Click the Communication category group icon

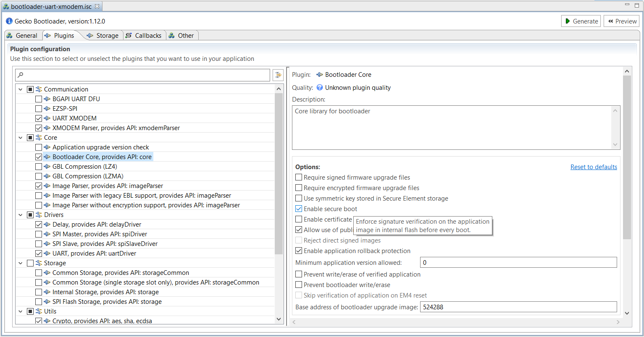point(39,89)
